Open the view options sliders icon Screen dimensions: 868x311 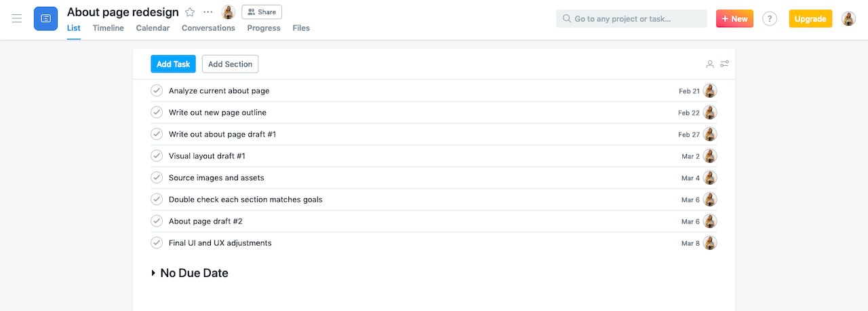pyautogui.click(x=725, y=65)
